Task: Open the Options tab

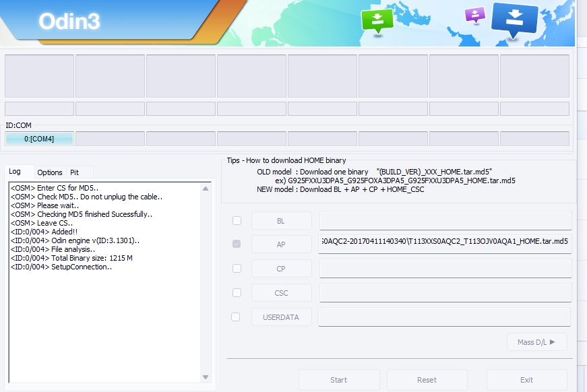Action: click(x=50, y=172)
